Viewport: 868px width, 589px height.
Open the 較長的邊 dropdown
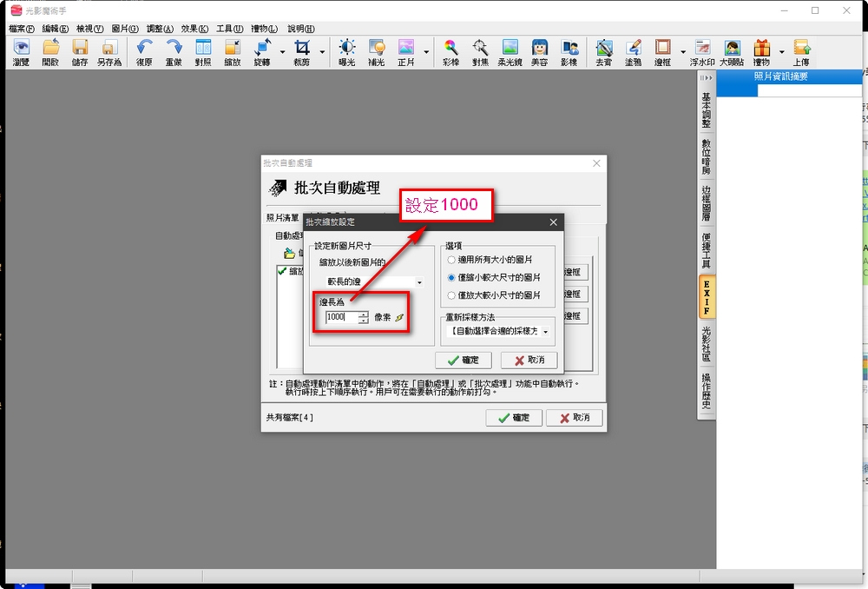tap(419, 282)
